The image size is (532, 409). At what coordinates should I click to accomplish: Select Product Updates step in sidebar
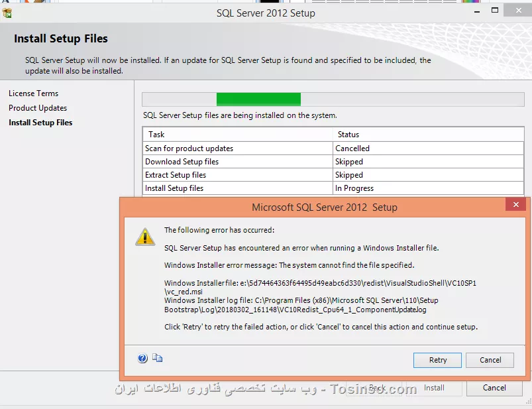pyautogui.click(x=38, y=108)
